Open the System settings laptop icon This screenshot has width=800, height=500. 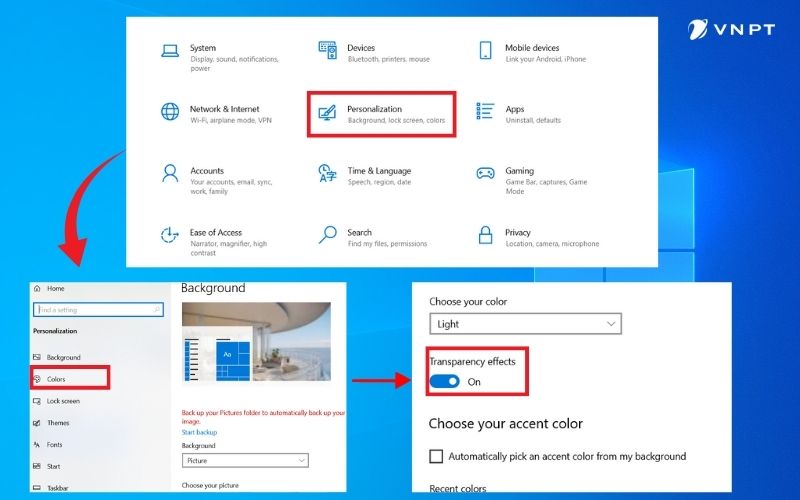170,50
